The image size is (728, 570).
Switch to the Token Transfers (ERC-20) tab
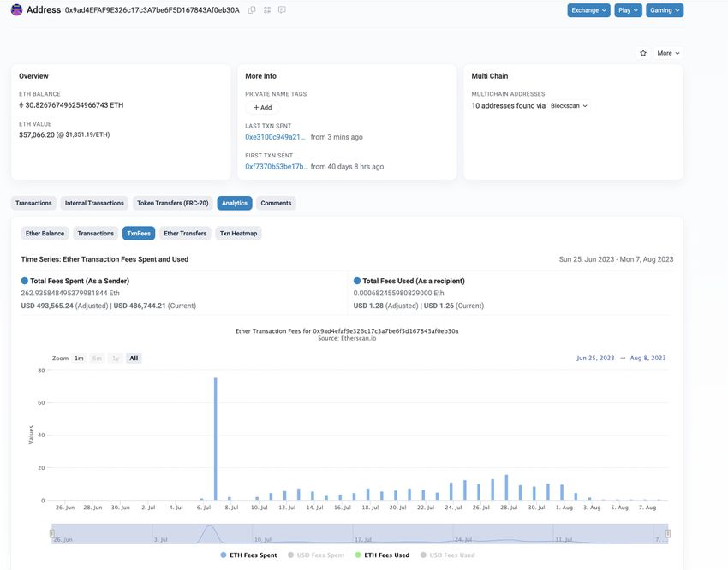tap(172, 203)
